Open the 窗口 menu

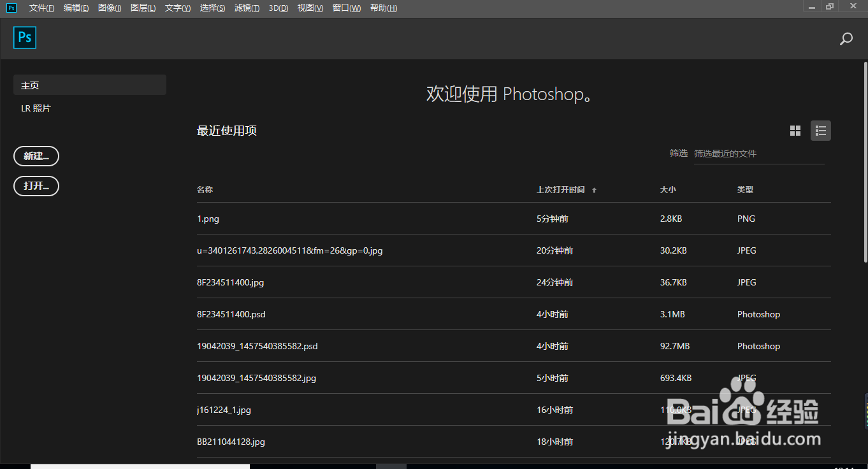coord(346,8)
